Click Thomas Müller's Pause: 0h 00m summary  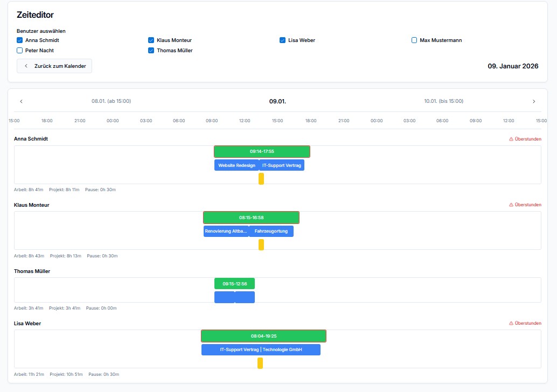(101, 308)
